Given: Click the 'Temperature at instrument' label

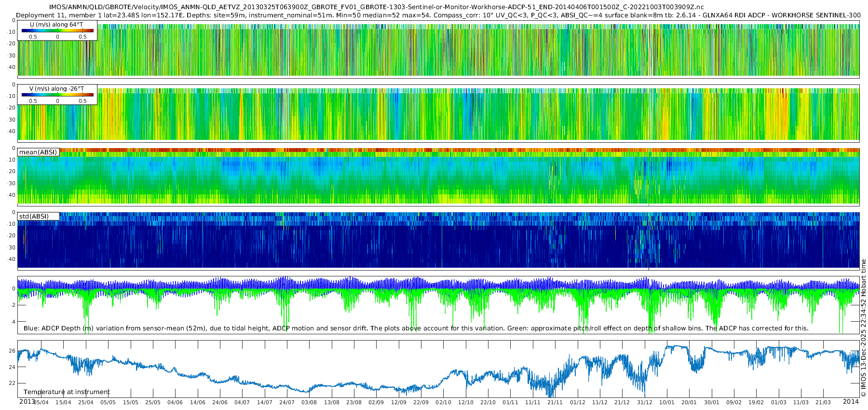Looking at the screenshot, I should tap(67, 392).
